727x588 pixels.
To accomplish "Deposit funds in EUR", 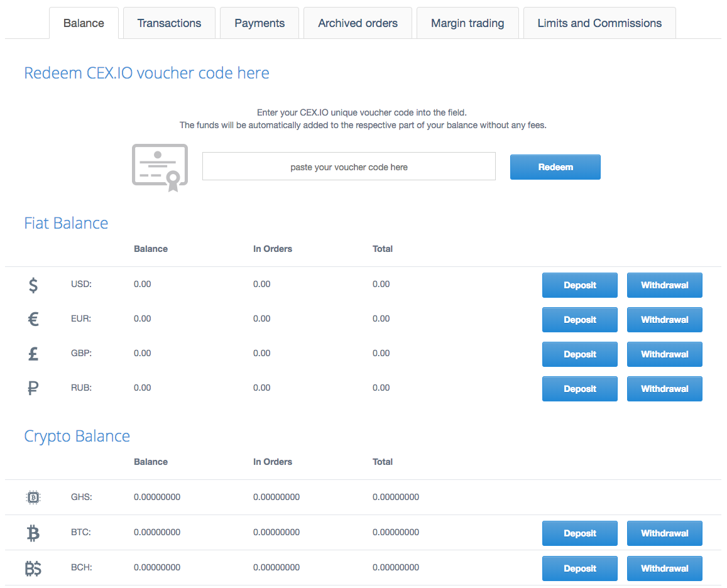I will click(579, 320).
